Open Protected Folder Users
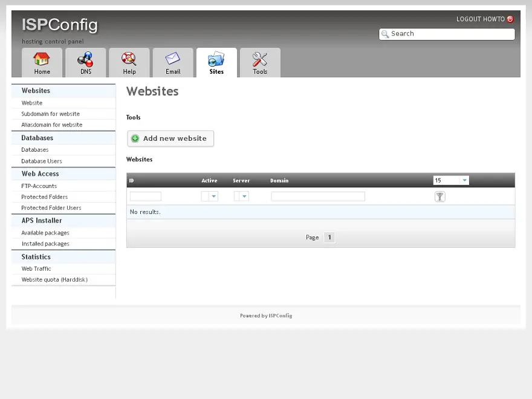The width and height of the screenshot is (532, 399). click(x=51, y=207)
